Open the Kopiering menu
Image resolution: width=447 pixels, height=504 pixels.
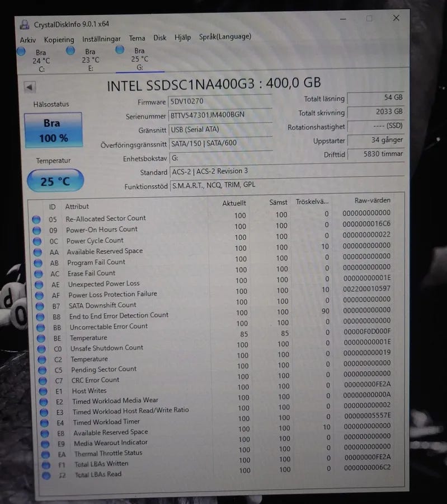(59, 40)
